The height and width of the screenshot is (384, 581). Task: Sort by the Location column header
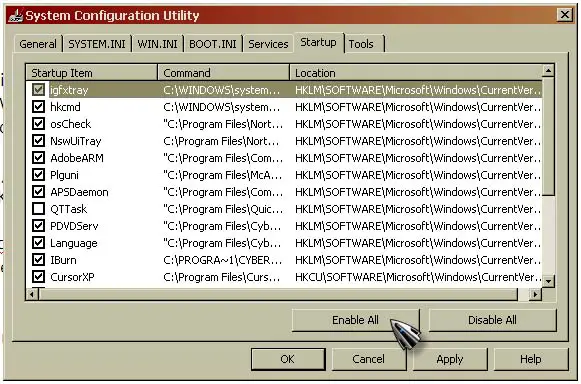tap(416, 73)
